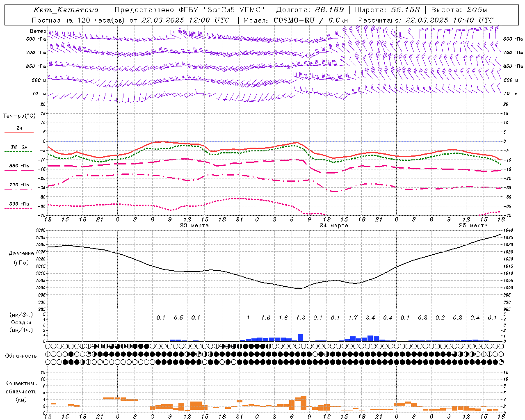Click the 'Осадки' precipitation label
The image size is (525, 420).
point(21,322)
